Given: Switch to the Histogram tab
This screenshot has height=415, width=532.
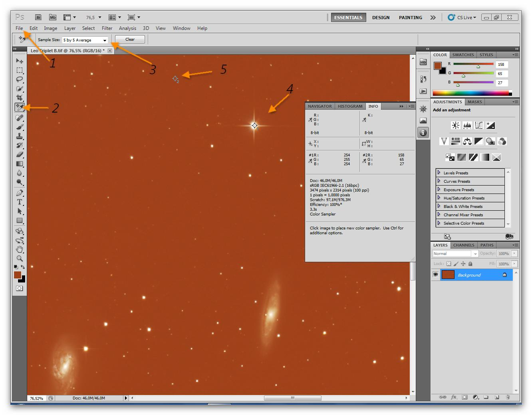Looking at the screenshot, I should 350,106.
